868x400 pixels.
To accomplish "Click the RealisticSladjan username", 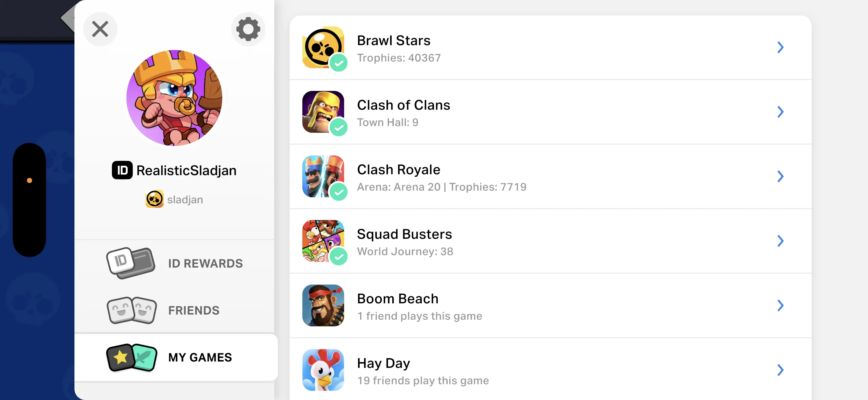I will (x=186, y=171).
